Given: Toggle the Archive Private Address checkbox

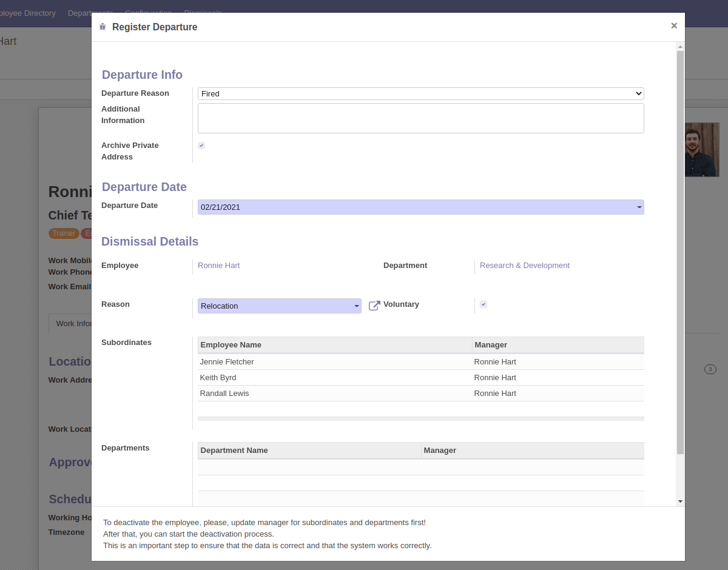Looking at the screenshot, I should pos(201,146).
